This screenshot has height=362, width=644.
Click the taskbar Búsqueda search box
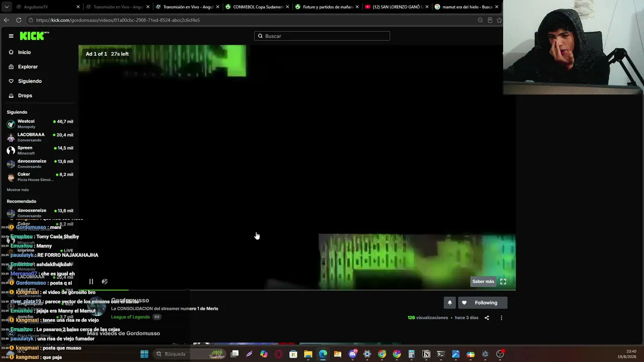pyautogui.click(x=190, y=354)
